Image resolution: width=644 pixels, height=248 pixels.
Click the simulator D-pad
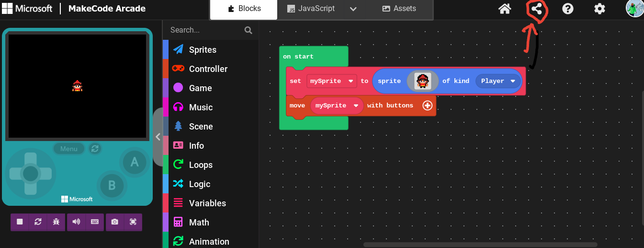pyautogui.click(x=30, y=174)
